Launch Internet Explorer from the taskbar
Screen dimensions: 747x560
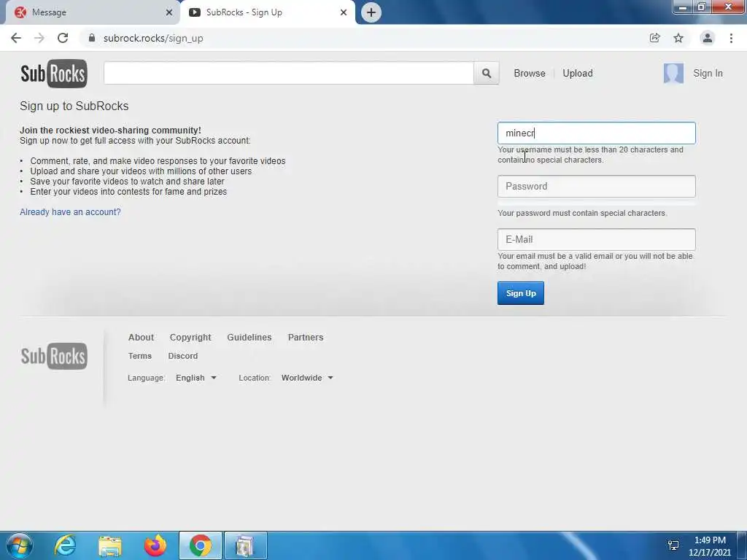coord(65,545)
